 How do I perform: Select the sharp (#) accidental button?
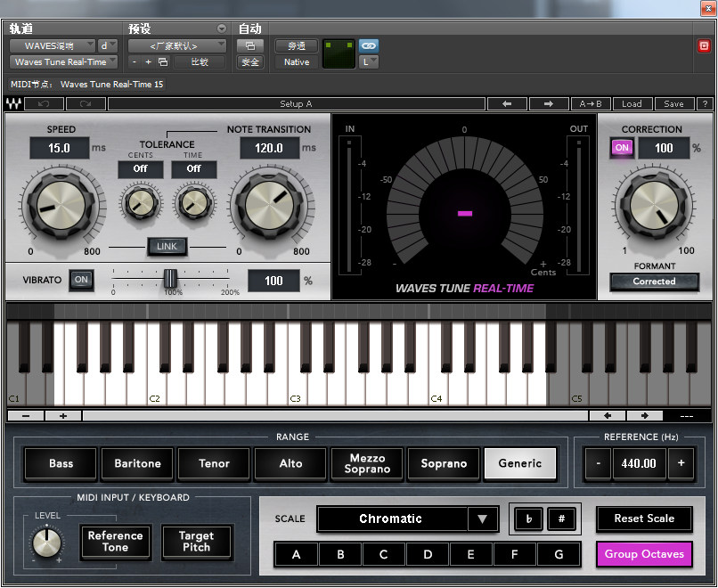[561, 519]
